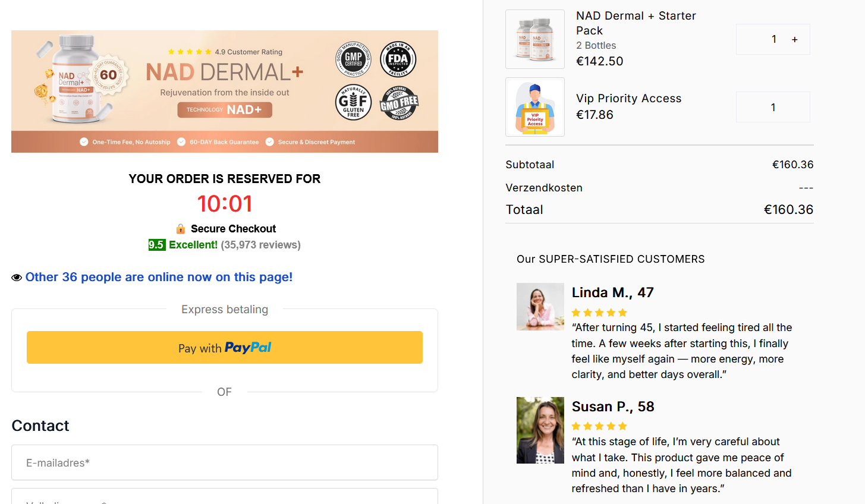Click the 'Other 36 people are online' text
Screen dimensions: 865x504
pyautogui.click(x=159, y=277)
